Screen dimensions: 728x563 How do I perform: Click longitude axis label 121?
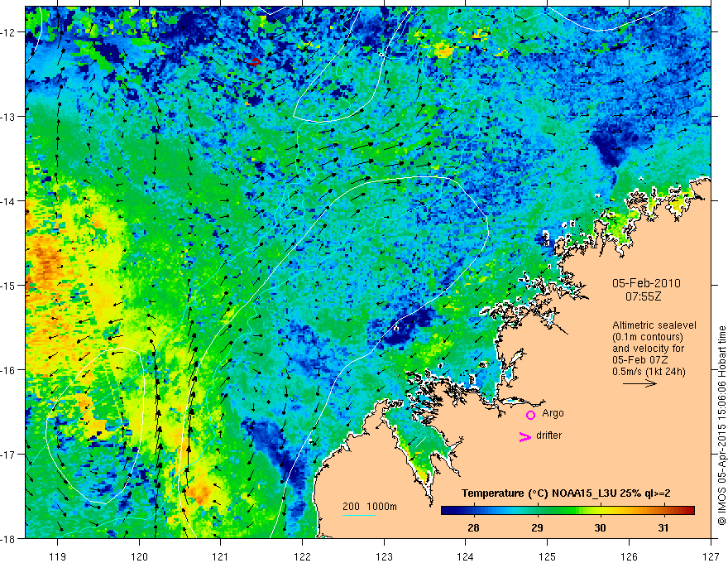pos(221,556)
